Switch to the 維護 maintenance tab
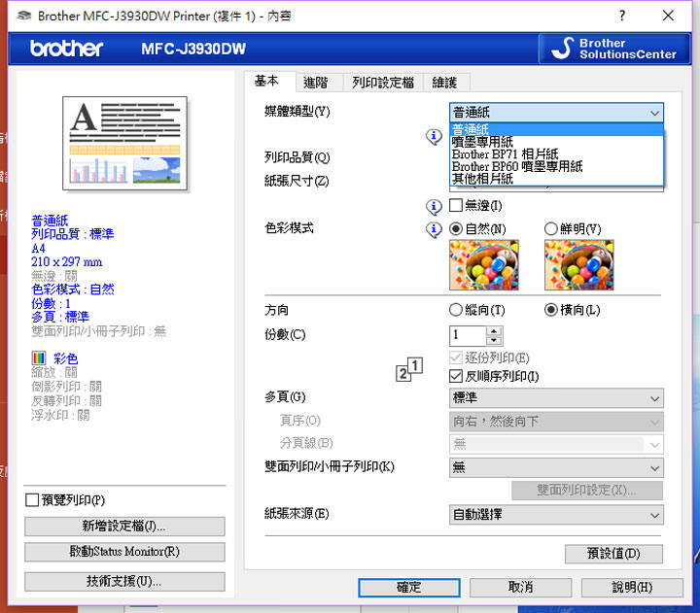Viewport: 700px width, 613px height. (444, 83)
